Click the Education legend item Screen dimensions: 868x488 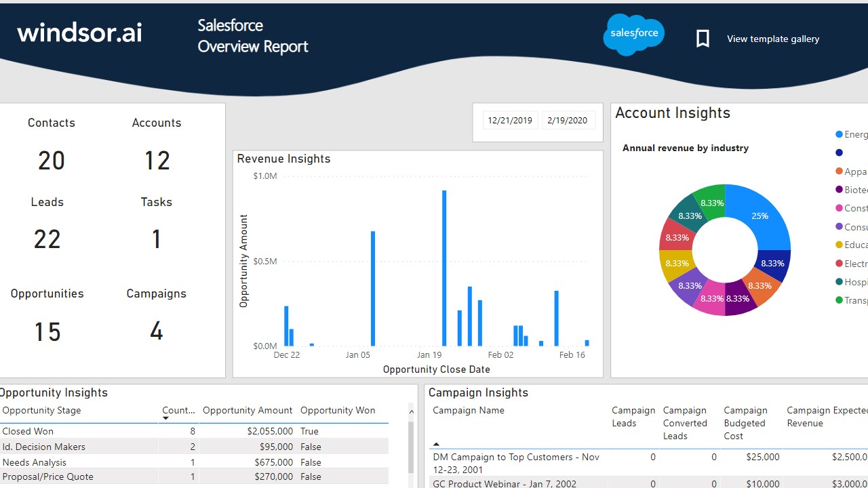click(852, 245)
